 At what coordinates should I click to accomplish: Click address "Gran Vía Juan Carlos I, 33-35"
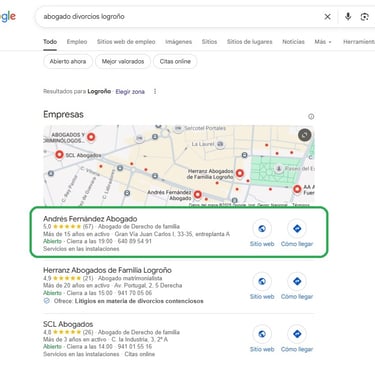coord(154,234)
